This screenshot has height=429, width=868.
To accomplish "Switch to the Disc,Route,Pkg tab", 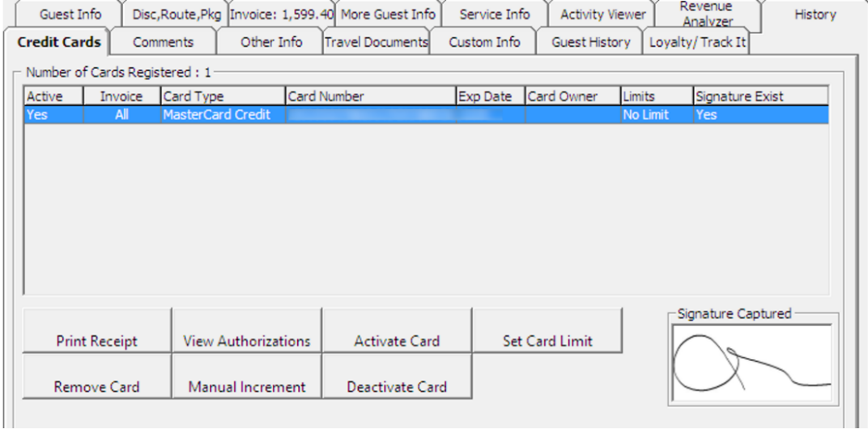I will pyautogui.click(x=177, y=15).
